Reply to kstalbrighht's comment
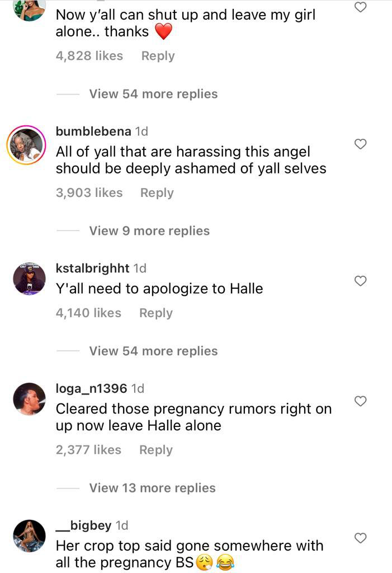 [x=156, y=313]
